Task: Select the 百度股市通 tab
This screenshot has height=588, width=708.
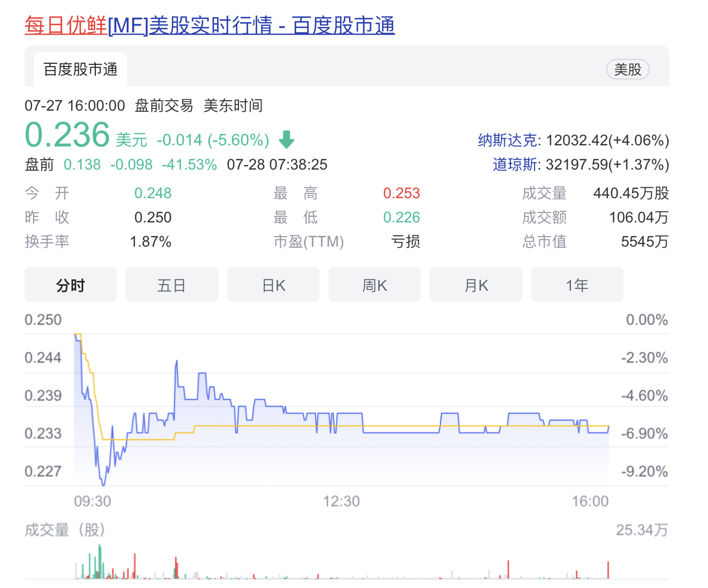Action: pyautogui.click(x=80, y=69)
